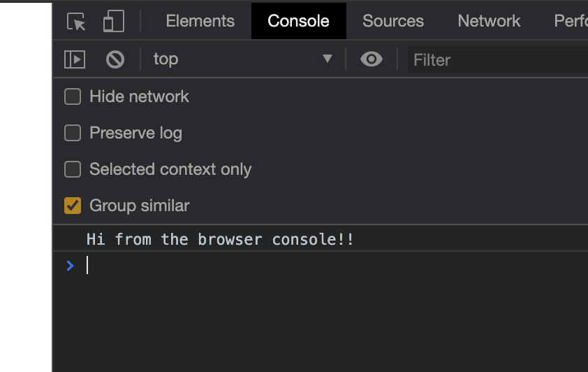Activate the inspect element picker icon
The height and width of the screenshot is (372, 588).
tap(76, 22)
